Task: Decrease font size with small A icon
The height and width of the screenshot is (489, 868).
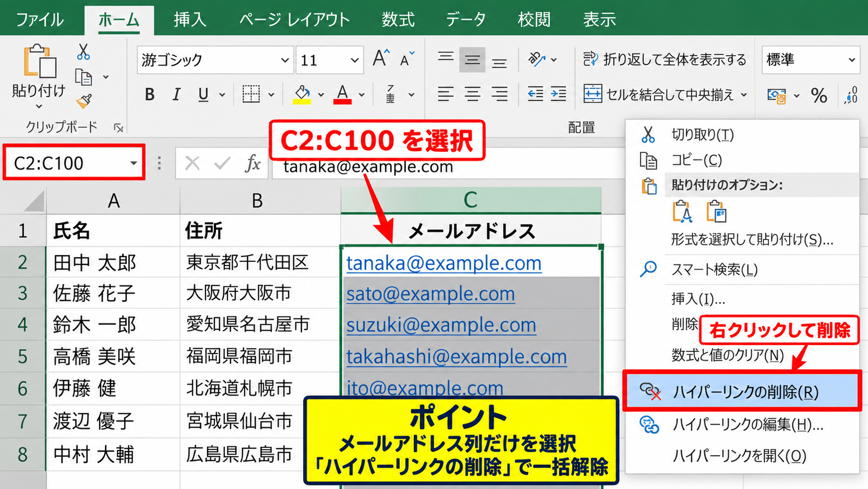Action: pyautogui.click(x=408, y=59)
